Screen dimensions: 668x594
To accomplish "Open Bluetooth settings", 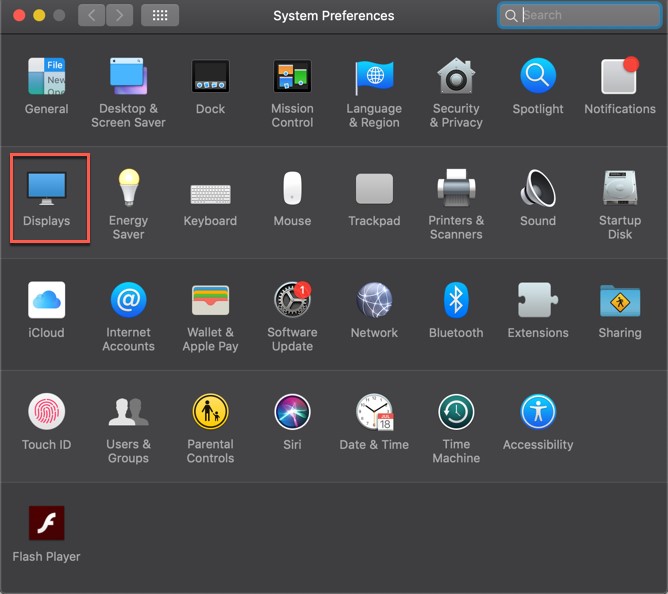I will point(456,310).
